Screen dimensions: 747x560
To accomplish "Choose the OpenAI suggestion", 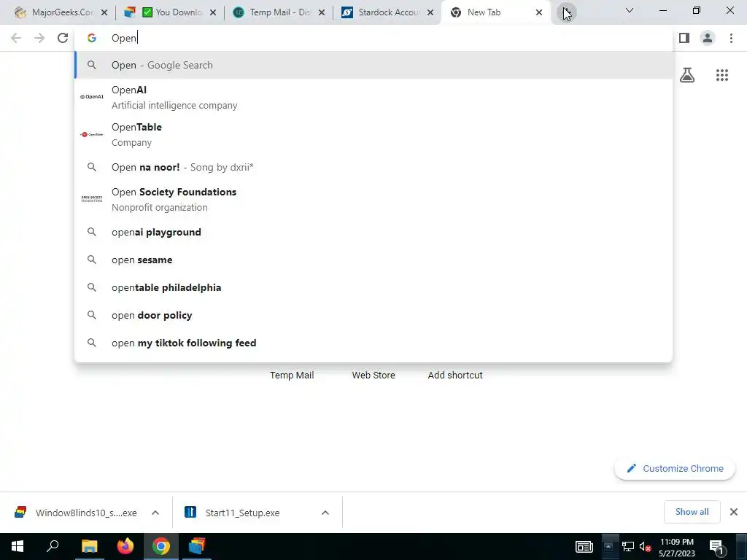I will click(x=373, y=97).
